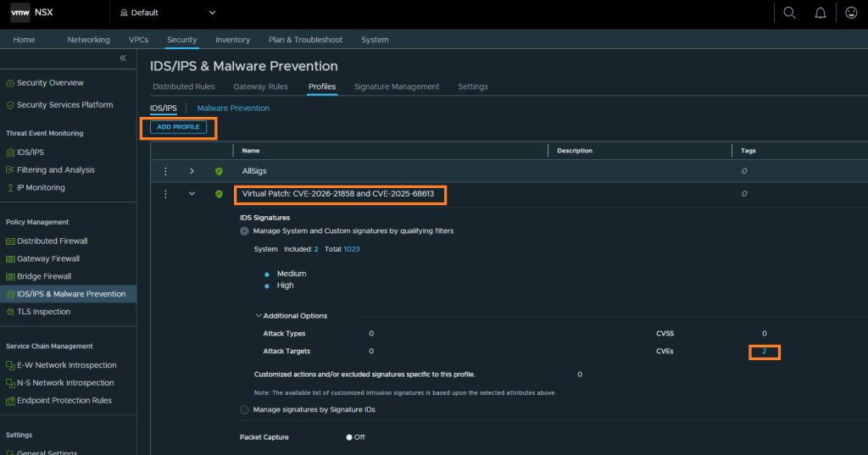The height and width of the screenshot is (455, 868).
Task: Click green shield icon of AllSigs
Action: coord(220,172)
